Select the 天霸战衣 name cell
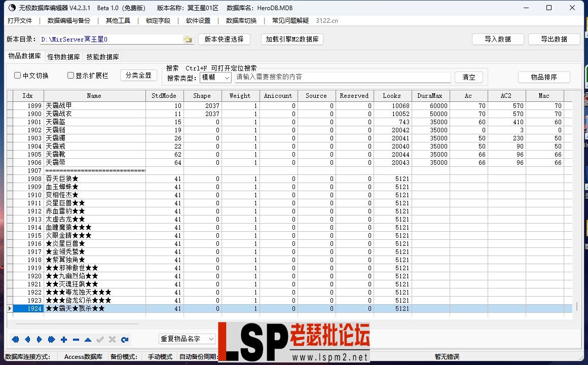Image resolution: width=588 pixels, height=365 pixels. 94,114
